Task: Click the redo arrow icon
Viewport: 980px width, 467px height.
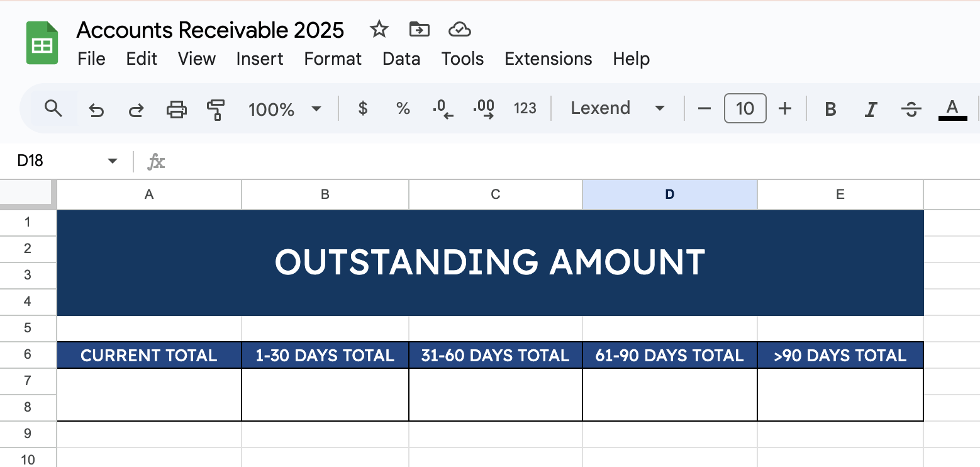Action: [x=136, y=110]
